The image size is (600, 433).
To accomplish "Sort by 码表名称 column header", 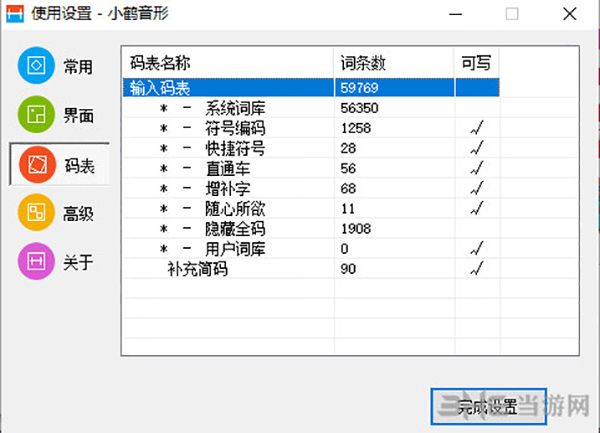I will [x=228, y=63].
